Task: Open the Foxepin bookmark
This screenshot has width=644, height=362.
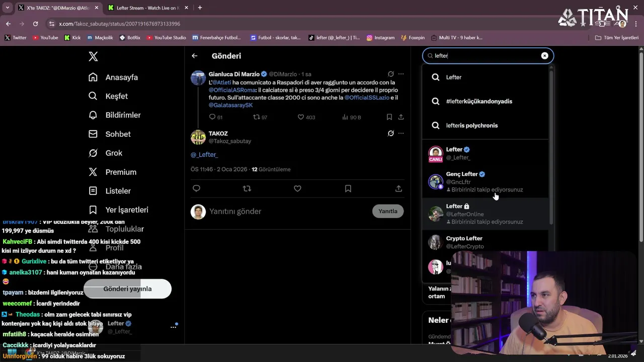Action: [x=413, y=38]
